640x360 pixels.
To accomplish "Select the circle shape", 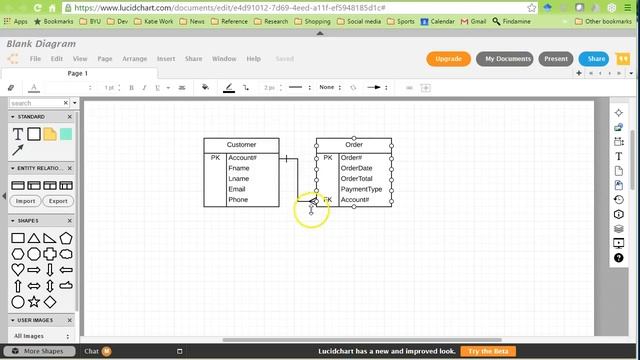I will [x=18, y=302].
